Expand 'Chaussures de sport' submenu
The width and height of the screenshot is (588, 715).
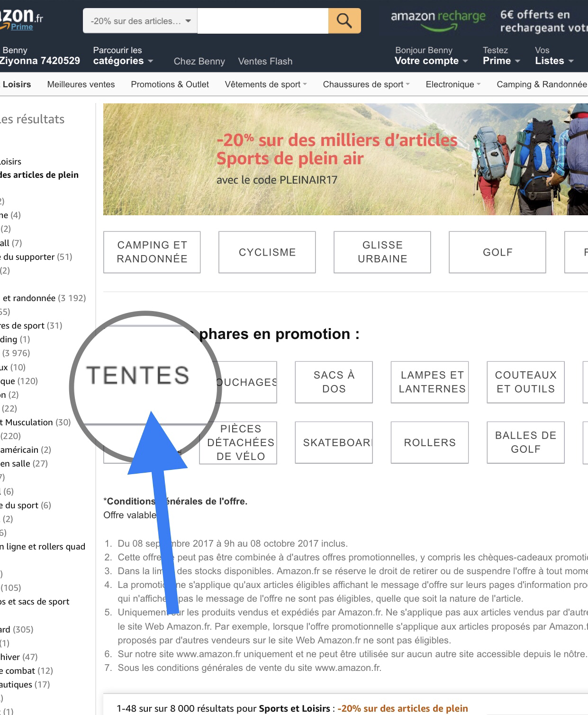click(366, 84)
